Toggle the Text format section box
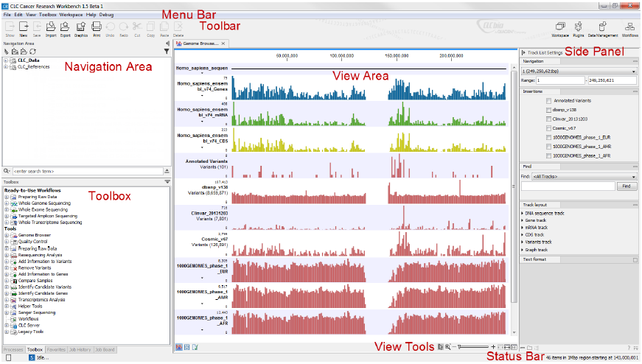The image size is (642, 364). tap(635, 260)
